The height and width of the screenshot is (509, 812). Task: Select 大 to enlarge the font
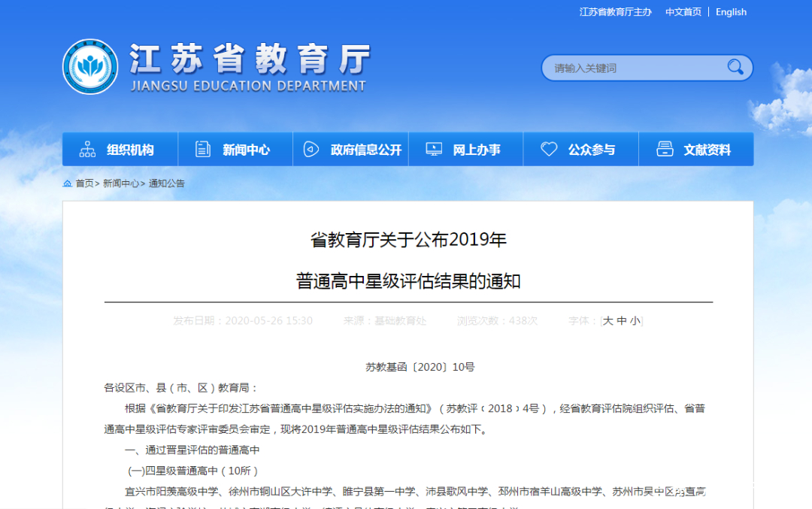(608, 320)
